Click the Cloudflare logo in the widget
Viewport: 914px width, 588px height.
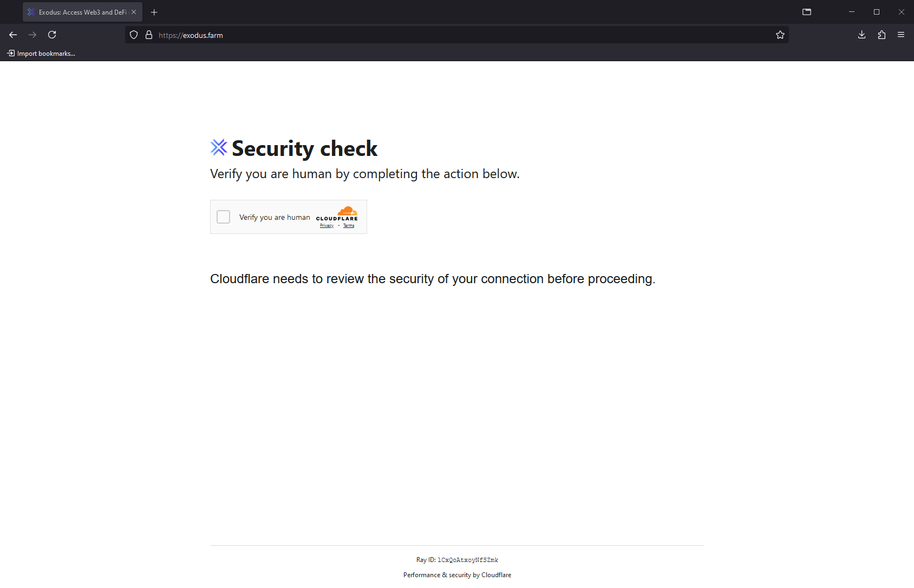click(x=337, y=213)
